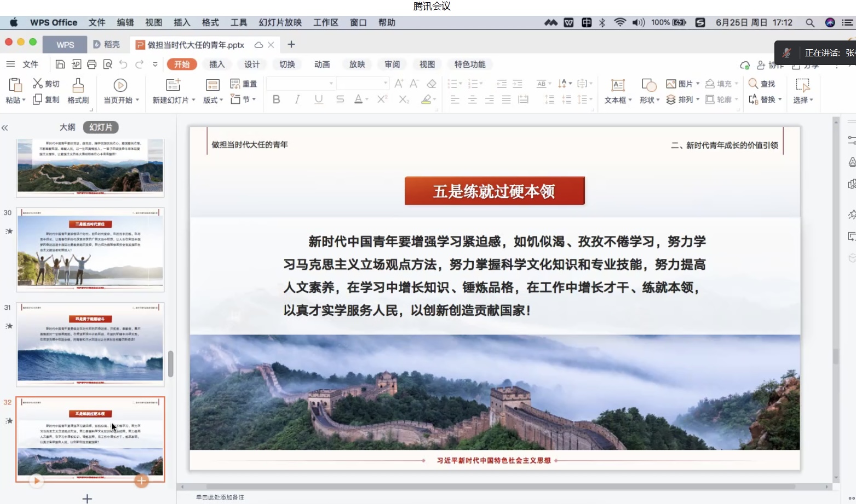Click the Shapes (形状) icon

coord(649,85)
